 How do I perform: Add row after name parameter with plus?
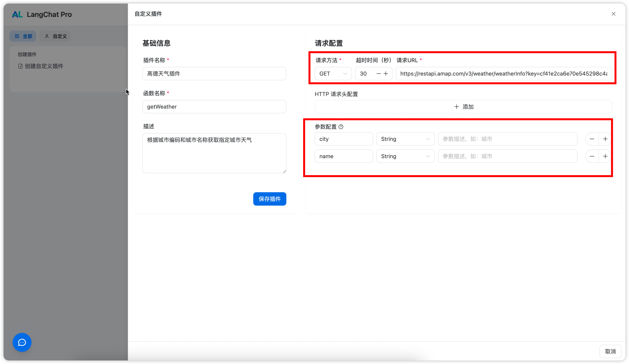[x=605, y=156]
